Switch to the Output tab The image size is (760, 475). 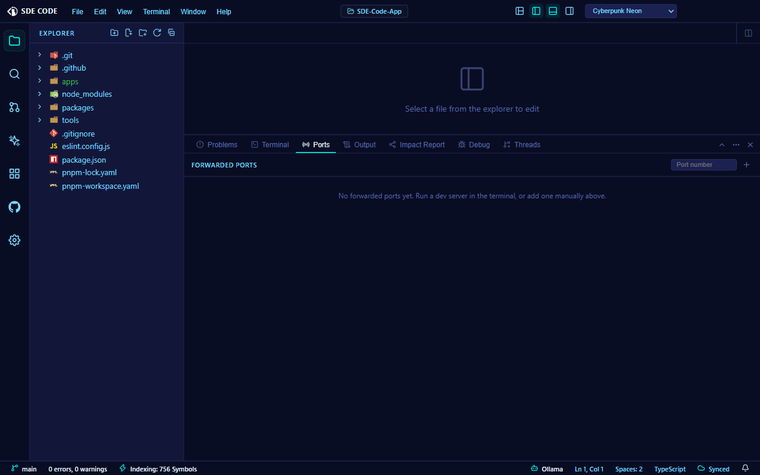[x=359, y=144]
